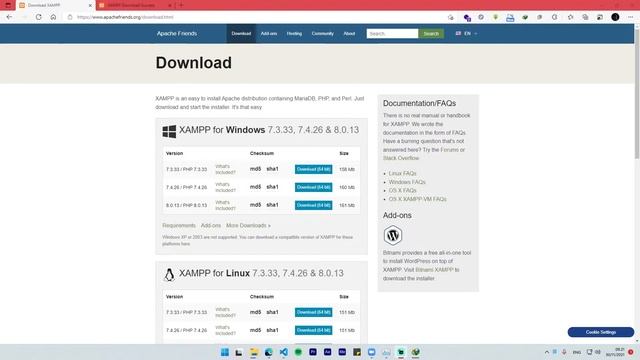640x360 pixels.
Task: Click the browser back arrow
Action: pos(9,17)
